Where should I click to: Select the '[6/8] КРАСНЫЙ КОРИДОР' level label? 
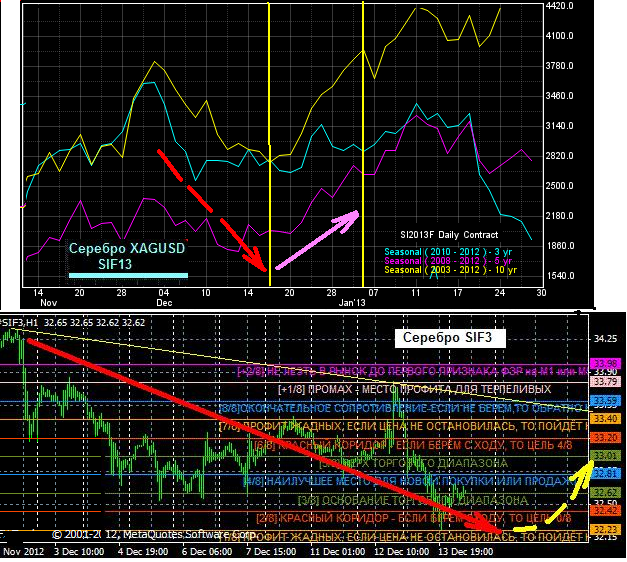(x=413, y=445)
